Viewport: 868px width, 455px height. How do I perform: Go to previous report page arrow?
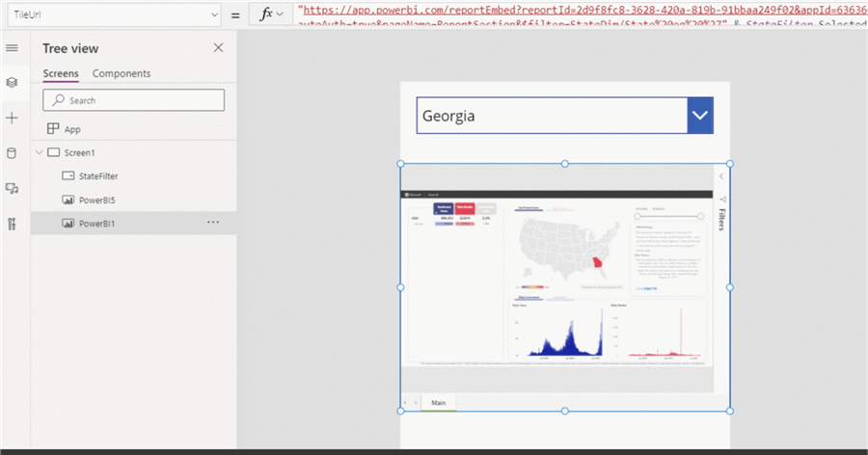pos(406,403)
